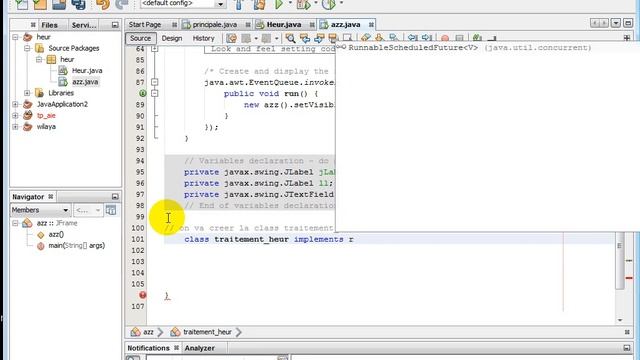Click the Clean and Build icon

click(259, 4)
